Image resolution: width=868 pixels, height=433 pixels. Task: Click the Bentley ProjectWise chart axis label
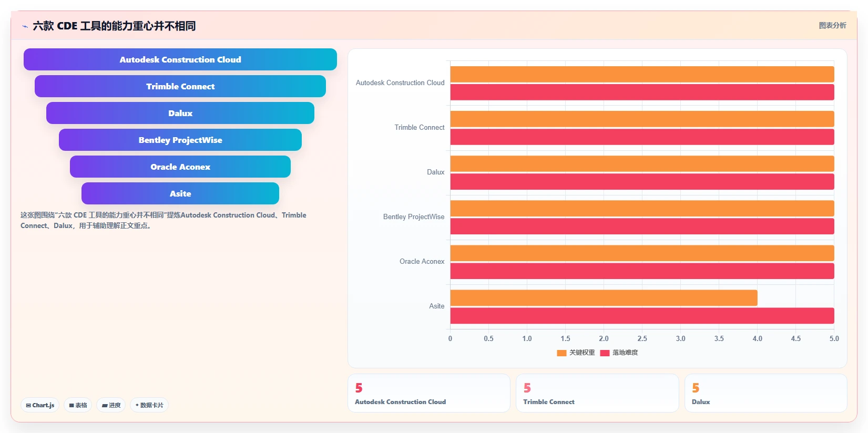[414, 217]
